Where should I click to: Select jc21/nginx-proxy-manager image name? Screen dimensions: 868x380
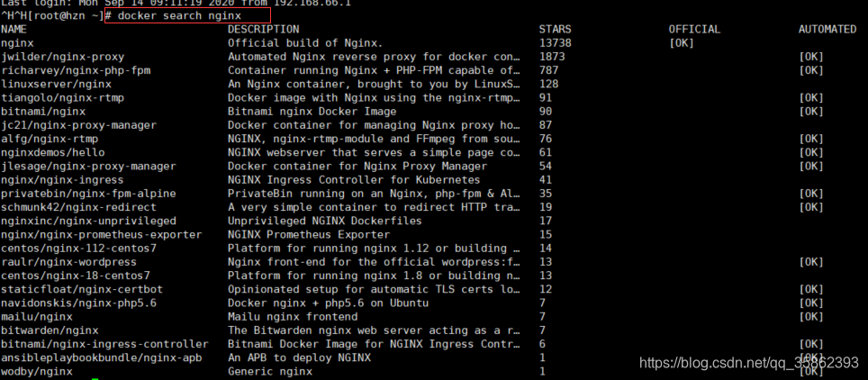pyautogui.click(x=78, y=125)
